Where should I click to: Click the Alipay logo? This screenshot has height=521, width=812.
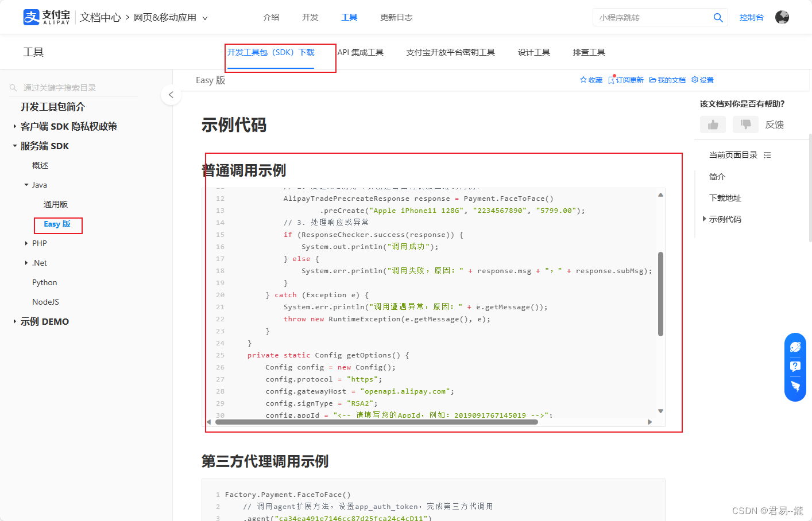coord(47,17)
